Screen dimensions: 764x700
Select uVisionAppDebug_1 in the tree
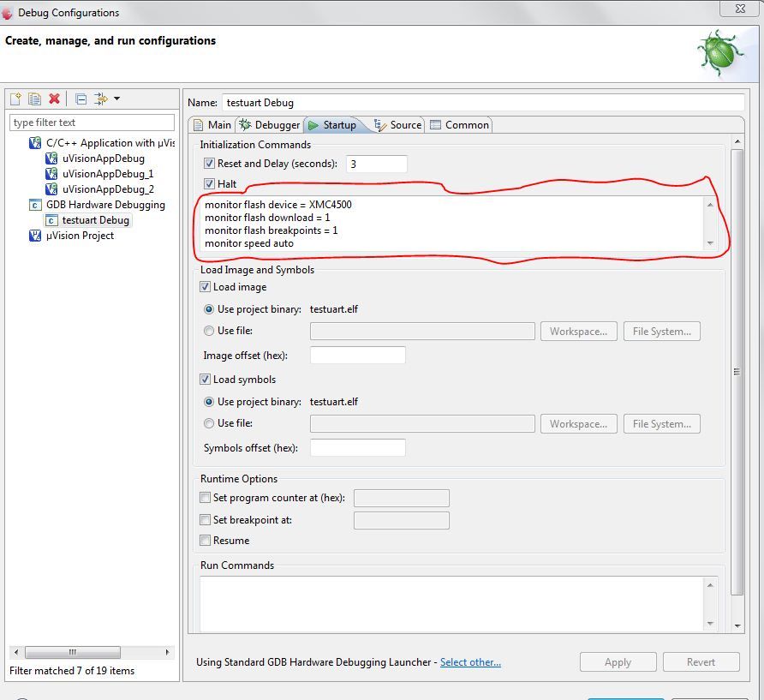coord(108,174)
